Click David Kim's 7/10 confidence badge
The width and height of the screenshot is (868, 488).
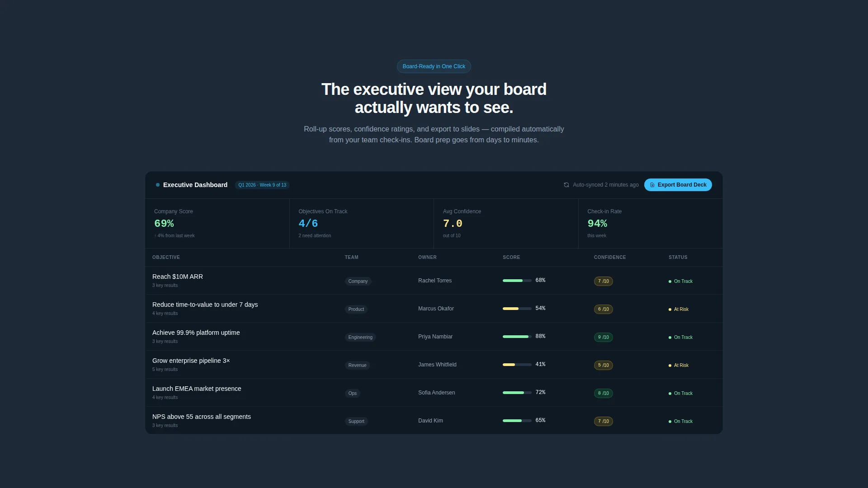(x=603, y=421)
